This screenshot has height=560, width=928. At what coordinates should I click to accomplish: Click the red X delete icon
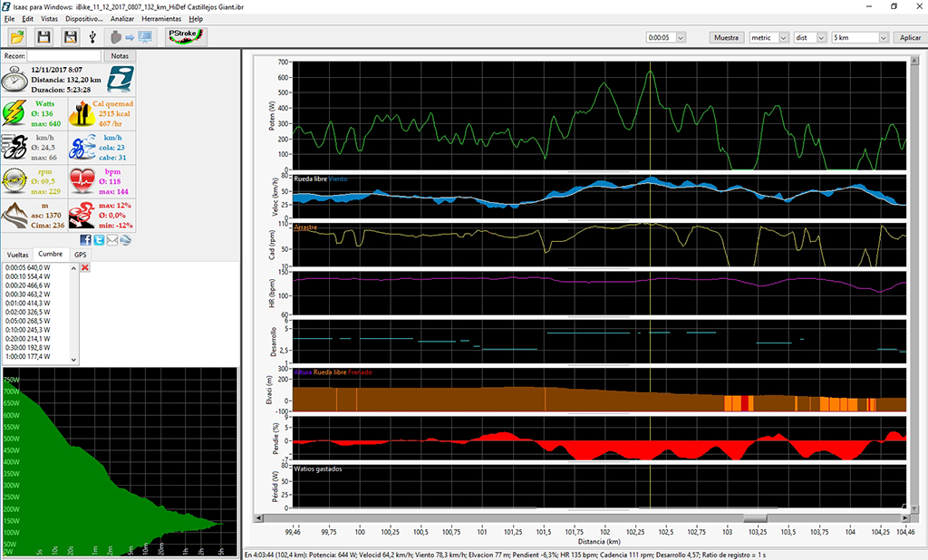click(85, 268)
